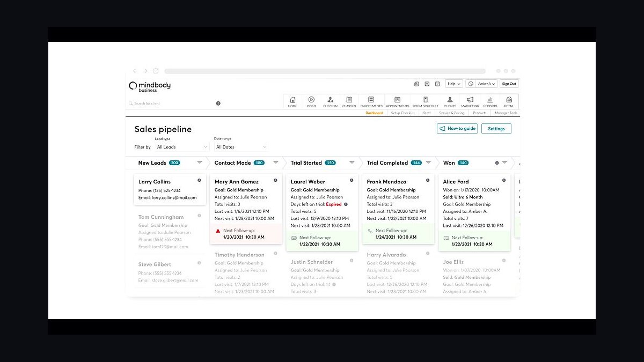Click the mindbody business logo
The image size is (644, 362).
pyautogui.click(x=150, y=86)
